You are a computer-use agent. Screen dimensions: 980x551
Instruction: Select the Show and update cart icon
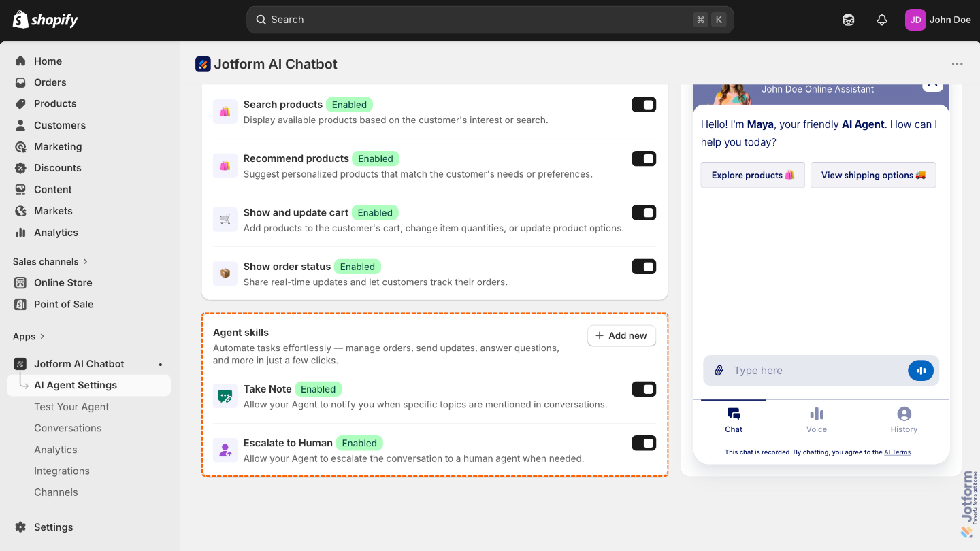click(x=225, y=219)
